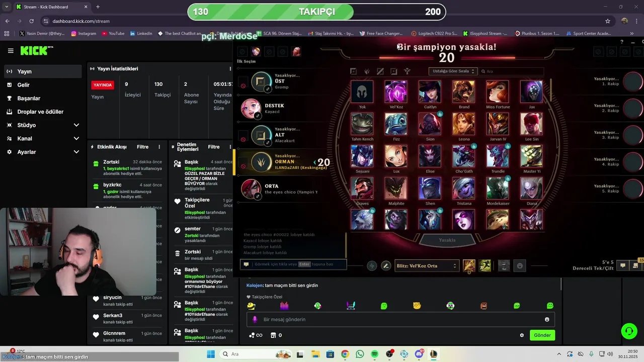Open Discord from the taskbar
644x362 pixels.
[x=419, y=354]
